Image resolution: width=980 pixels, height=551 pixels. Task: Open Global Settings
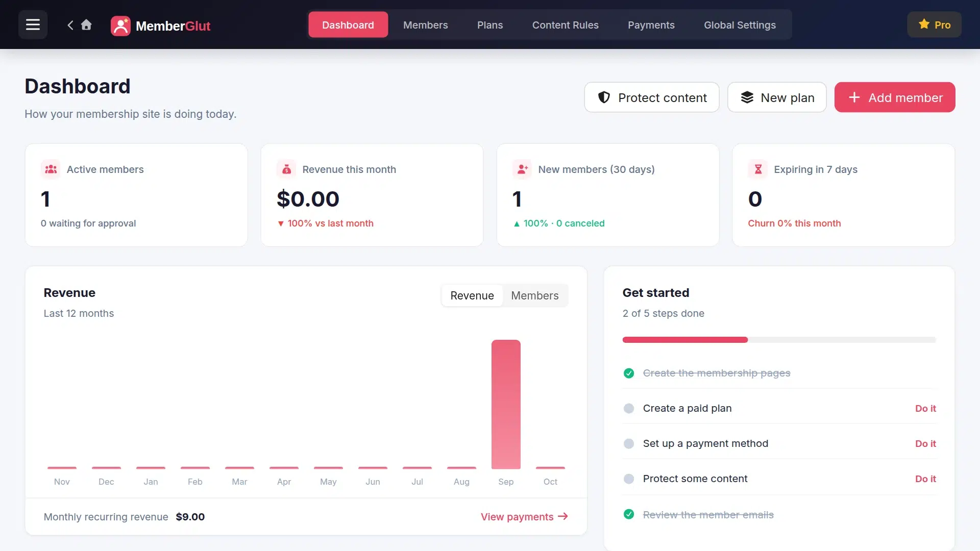point(740,24)
